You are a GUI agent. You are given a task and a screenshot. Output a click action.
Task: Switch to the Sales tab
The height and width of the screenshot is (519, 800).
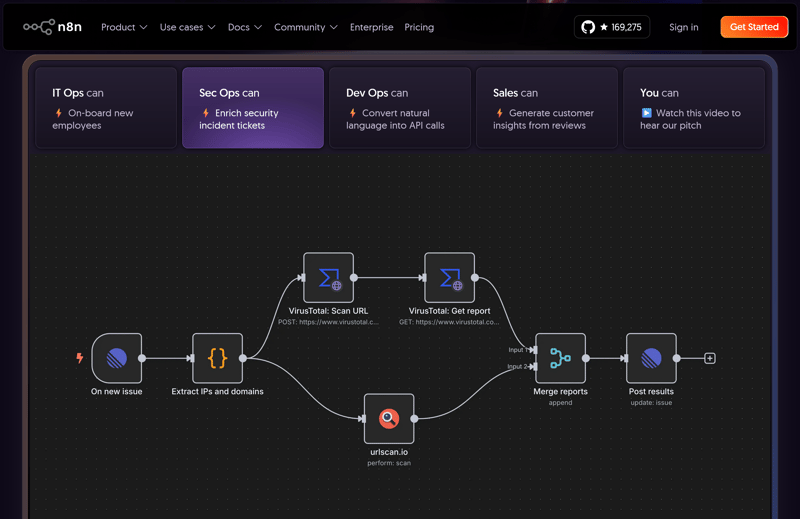[547, 108]
